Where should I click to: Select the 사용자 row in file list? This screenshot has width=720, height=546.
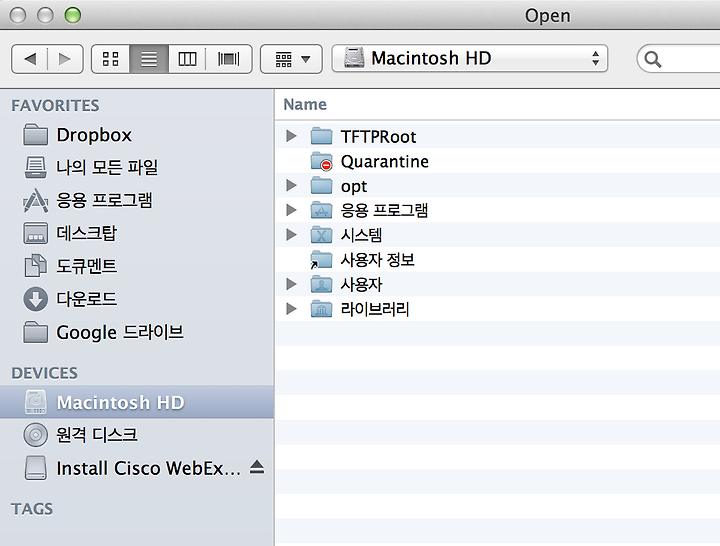click(x=498, y=284)
